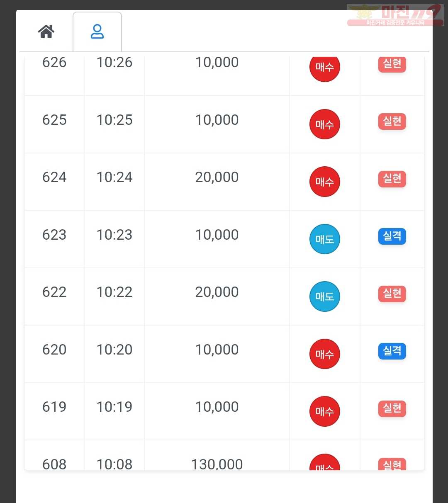Click the blue 매도 circle in row 622
This screenshot has width=448, height=503.
coord(325,296)
